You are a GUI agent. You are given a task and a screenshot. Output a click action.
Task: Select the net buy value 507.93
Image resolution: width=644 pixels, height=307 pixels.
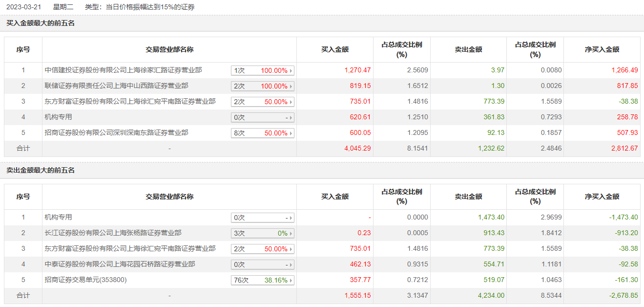627,133
